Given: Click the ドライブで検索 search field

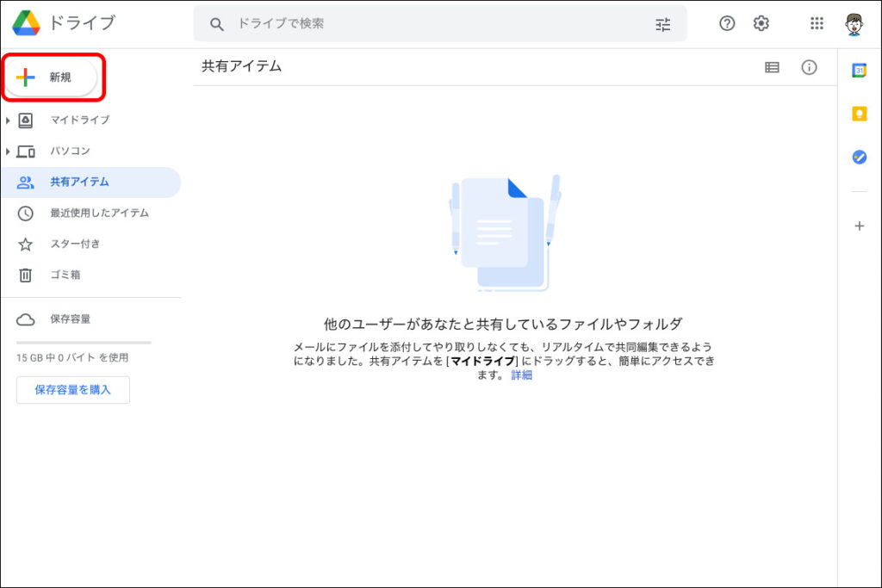Looking at the screenshot, I should point(431,24).
